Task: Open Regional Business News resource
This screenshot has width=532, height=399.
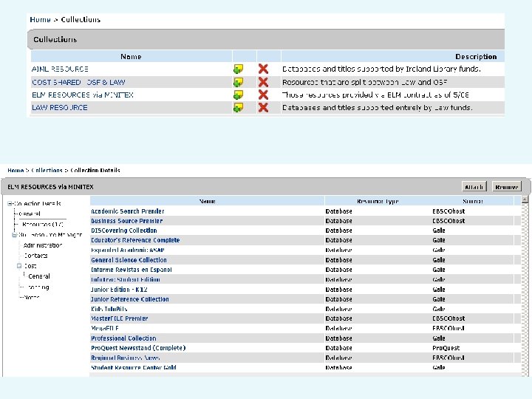Action: point(125,358)
